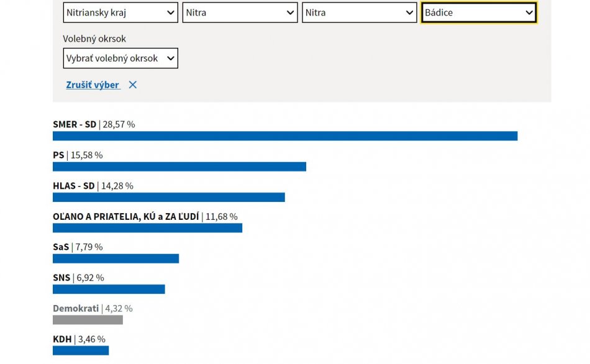
Task: Click the gray Demokrati result bar
Action: coord(88,320)
